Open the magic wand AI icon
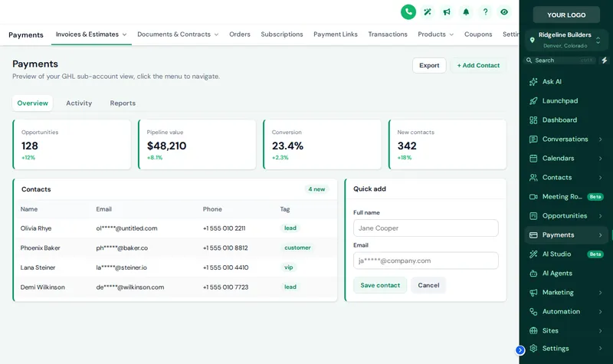 point(428,12)
